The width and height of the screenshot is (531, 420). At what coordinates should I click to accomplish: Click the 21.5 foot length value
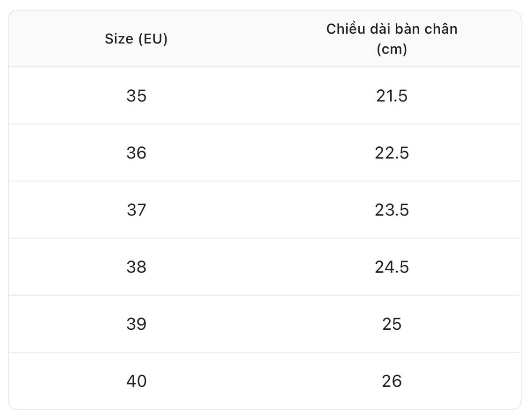point(392,96)
